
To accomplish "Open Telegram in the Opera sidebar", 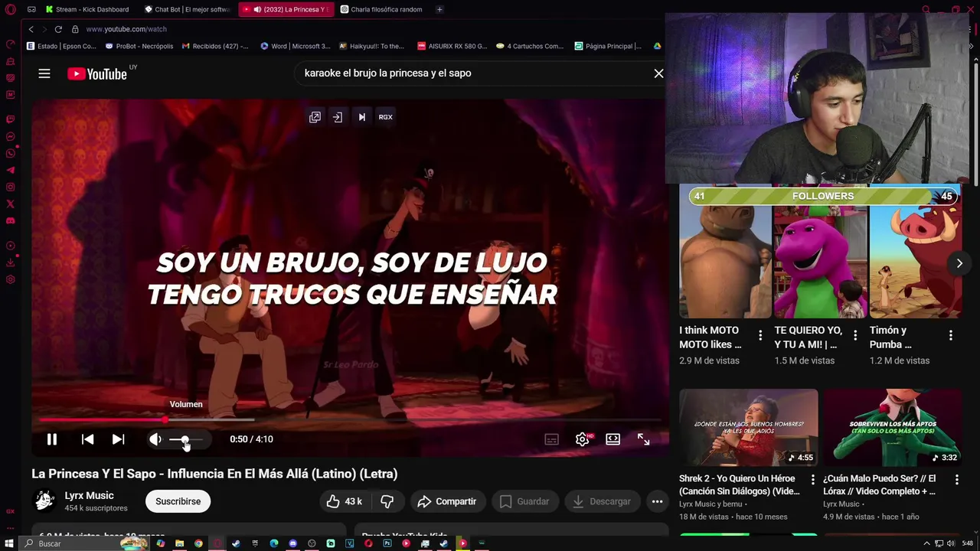I will tap(10, 171).
